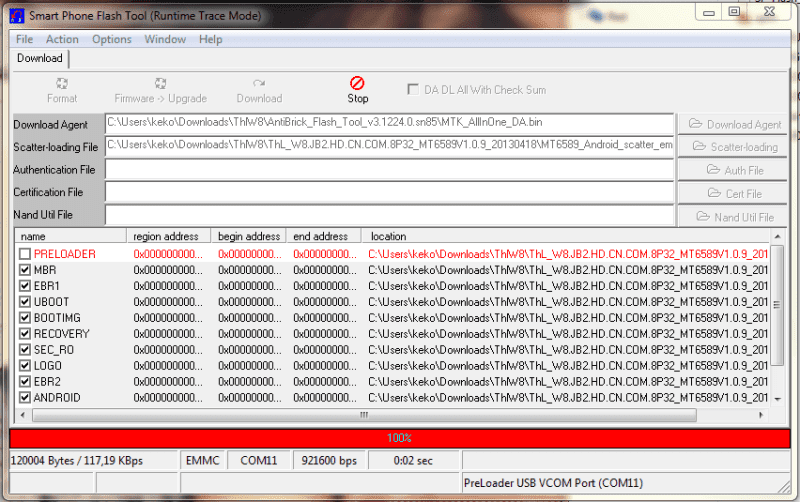
Task: Select the UBOOT row name text
Action: tap(52, 302)
